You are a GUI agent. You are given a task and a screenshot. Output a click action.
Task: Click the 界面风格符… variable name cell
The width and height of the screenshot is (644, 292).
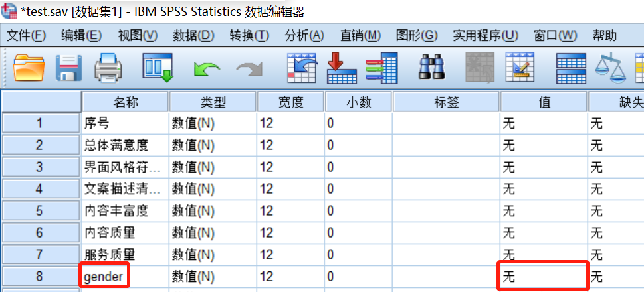click(125, 167)
